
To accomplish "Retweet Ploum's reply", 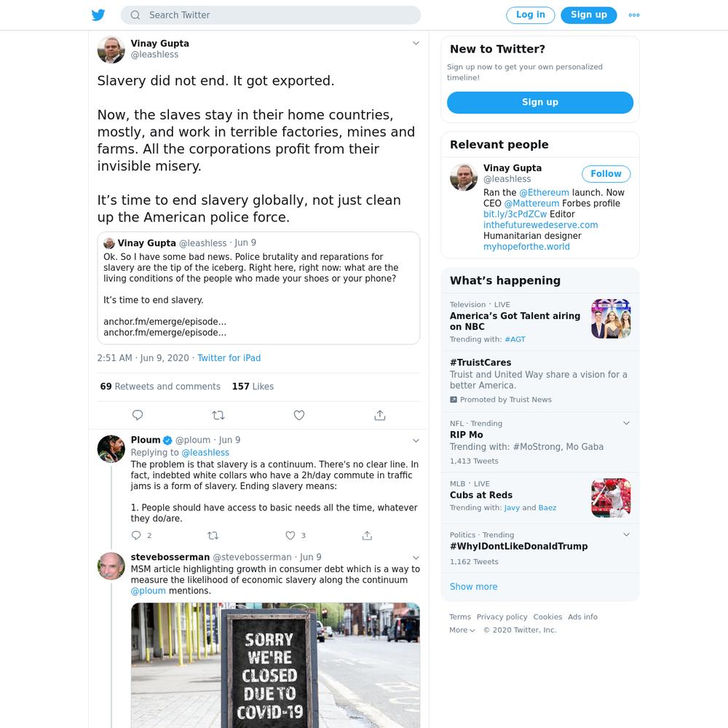I will (x=213, y=535).
